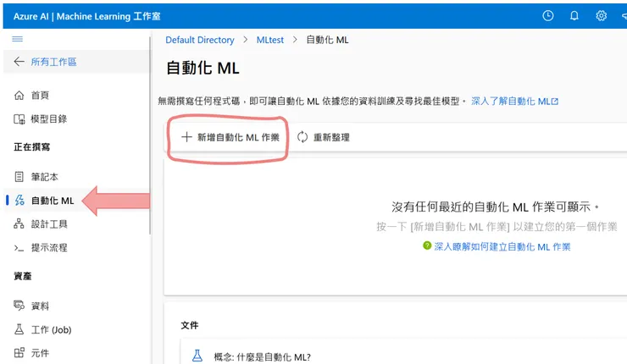
Task: Click the 自動化 ML page heading
Action: tap(203, 68)
